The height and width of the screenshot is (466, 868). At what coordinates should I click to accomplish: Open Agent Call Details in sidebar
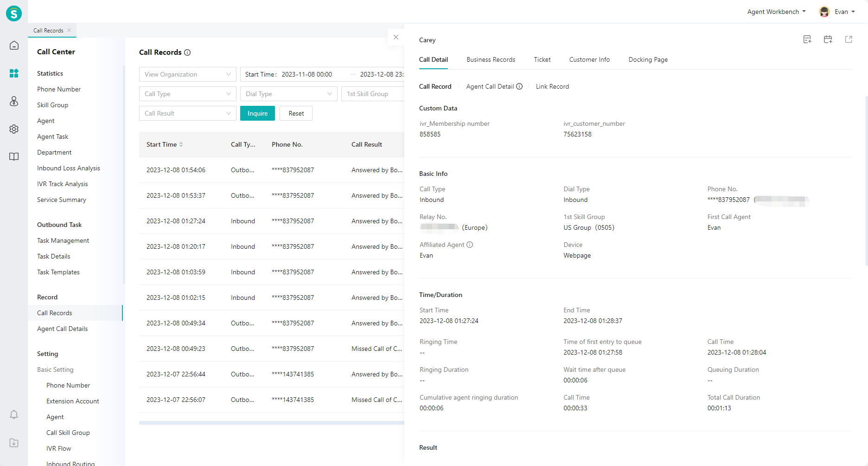(x=62, y=329)
